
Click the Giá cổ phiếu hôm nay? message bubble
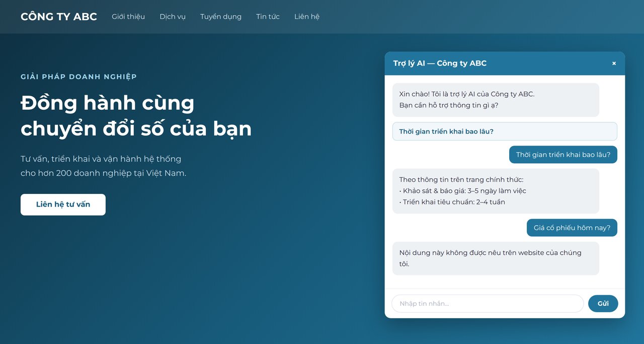click(572, 228)
